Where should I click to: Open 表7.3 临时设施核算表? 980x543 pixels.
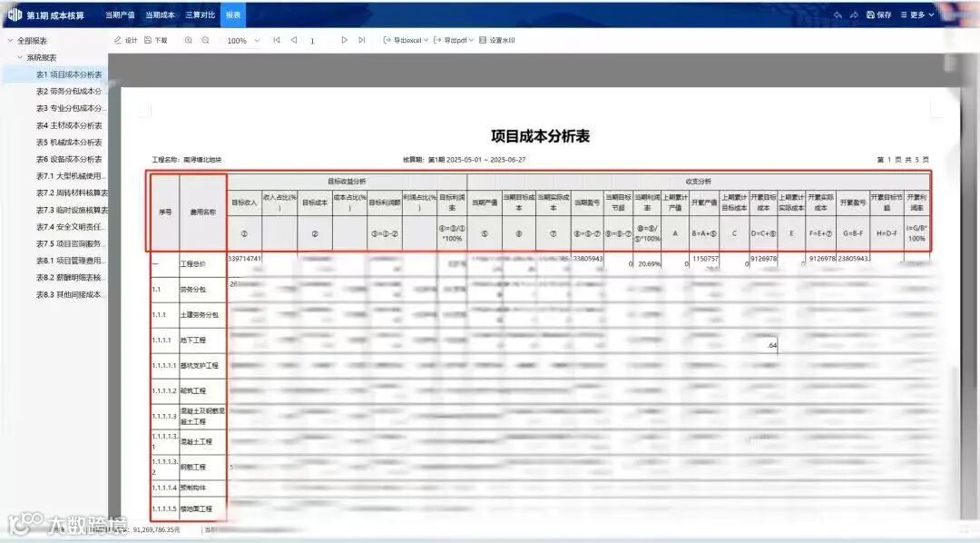pos(72,210)
